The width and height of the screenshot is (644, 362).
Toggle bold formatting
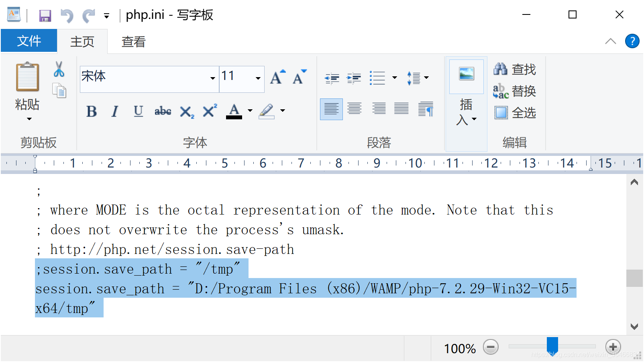[92, 111]
